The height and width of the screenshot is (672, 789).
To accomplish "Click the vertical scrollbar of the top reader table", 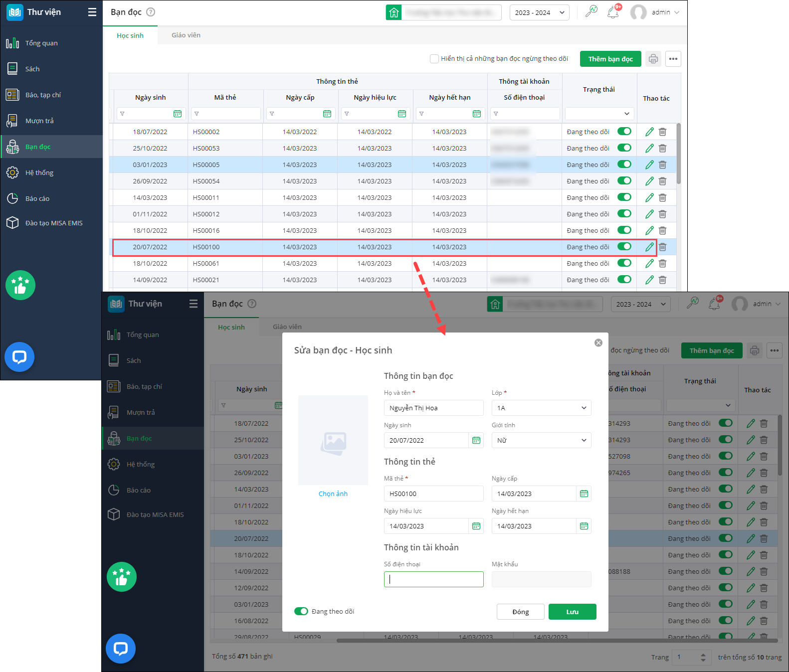I will click(x=679, y=154).
